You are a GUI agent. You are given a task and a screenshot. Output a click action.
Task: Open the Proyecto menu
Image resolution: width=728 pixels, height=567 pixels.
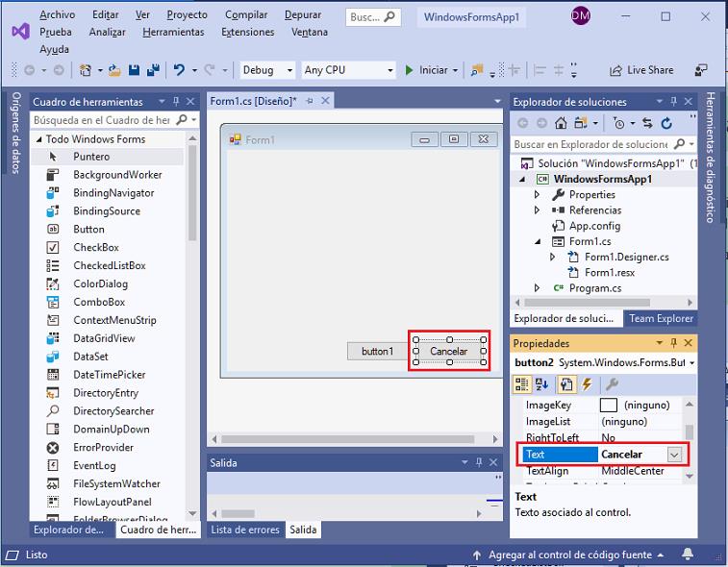tap(188, 14)
